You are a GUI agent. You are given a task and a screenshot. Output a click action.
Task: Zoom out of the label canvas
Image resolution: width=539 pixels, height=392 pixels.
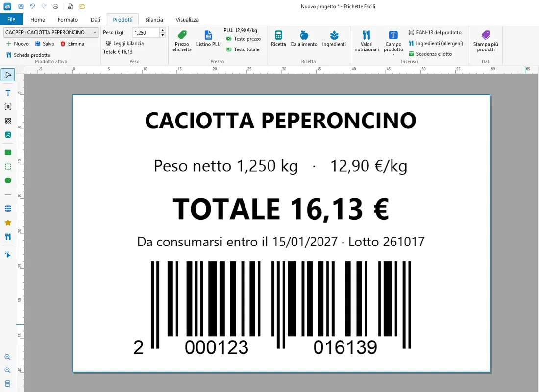click(x=7, y=370)
